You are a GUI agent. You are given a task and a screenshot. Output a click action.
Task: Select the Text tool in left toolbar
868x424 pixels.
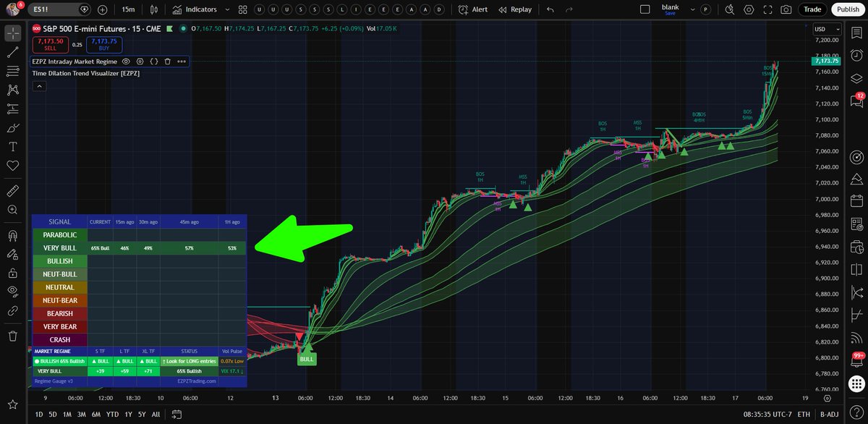(x=12, y=146)
